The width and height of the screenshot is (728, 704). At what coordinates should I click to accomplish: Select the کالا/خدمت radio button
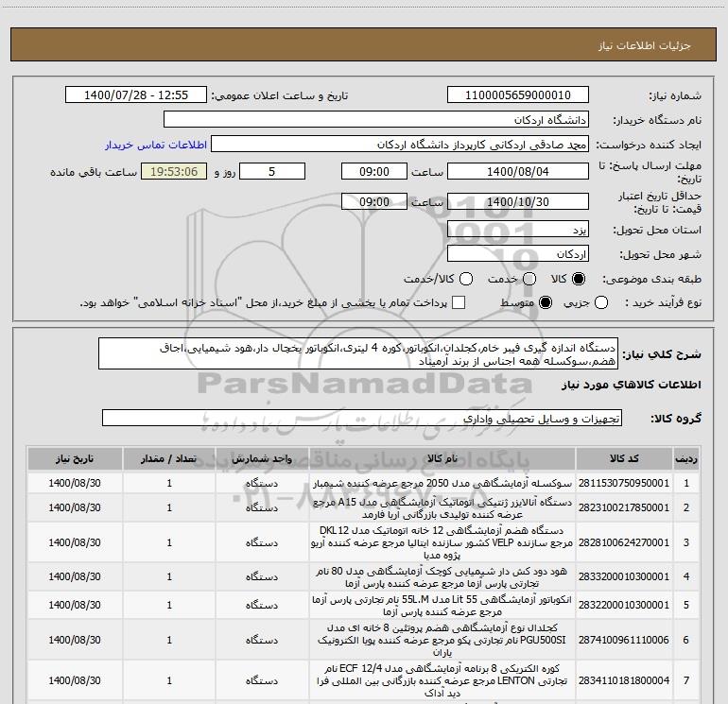[466, 279]
